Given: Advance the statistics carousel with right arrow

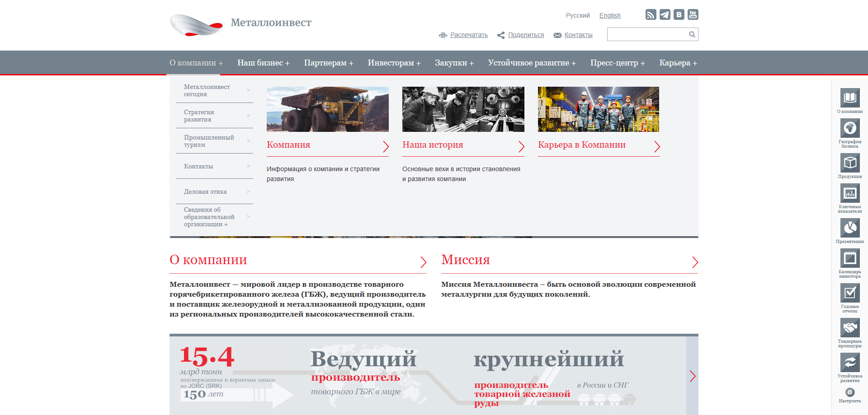Looking at the screenshot, I should [x=692, y=376].
